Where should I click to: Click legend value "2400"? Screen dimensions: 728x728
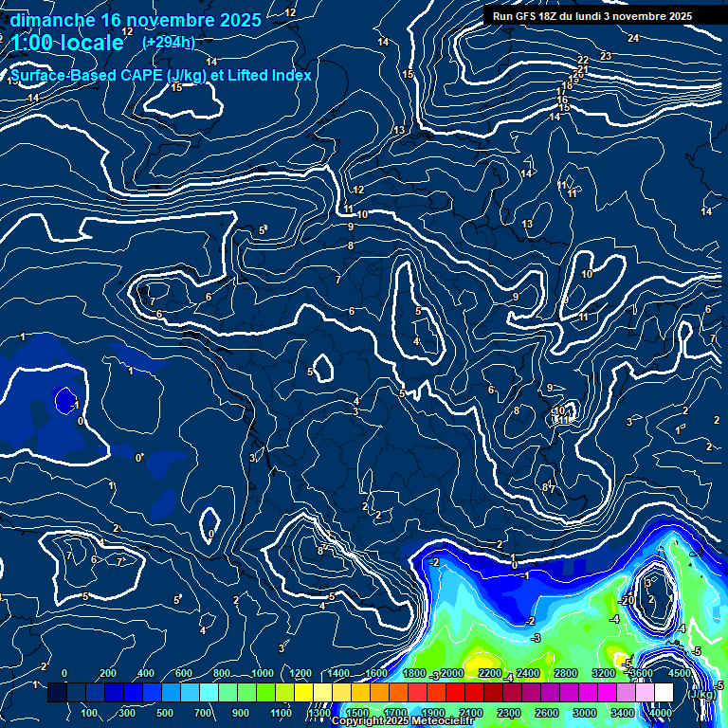(x=528, y=673)
